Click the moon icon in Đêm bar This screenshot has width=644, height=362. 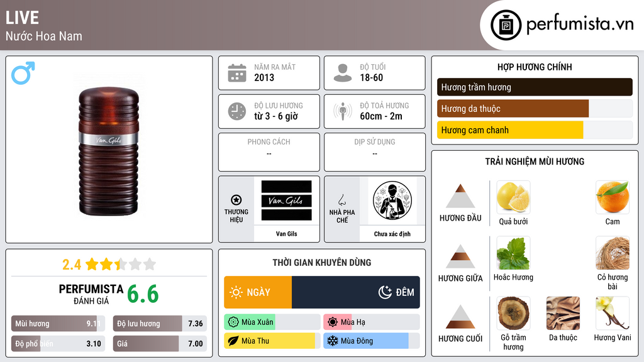coord(385,292)
